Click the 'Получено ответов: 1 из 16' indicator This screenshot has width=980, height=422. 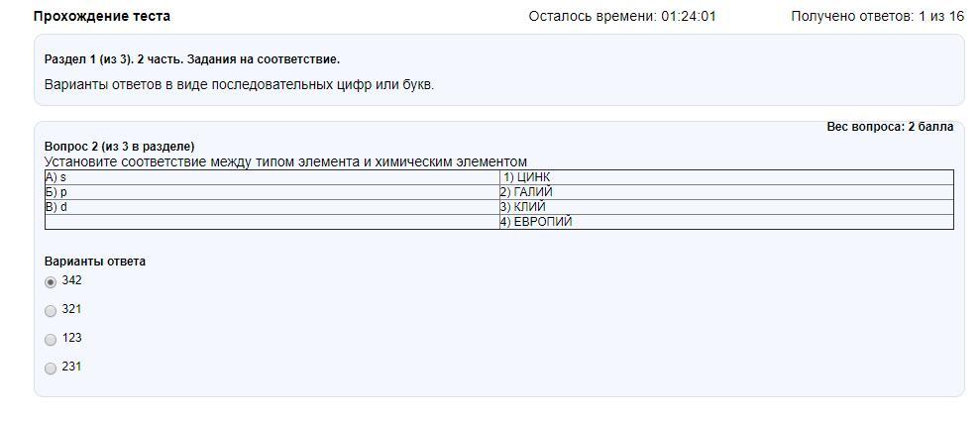[x=877, y=16]
